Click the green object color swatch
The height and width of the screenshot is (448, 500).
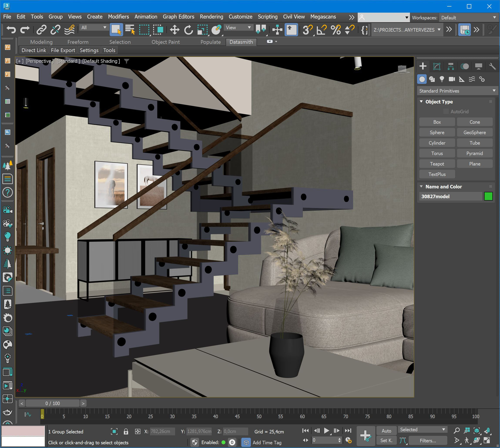(488, 196)
